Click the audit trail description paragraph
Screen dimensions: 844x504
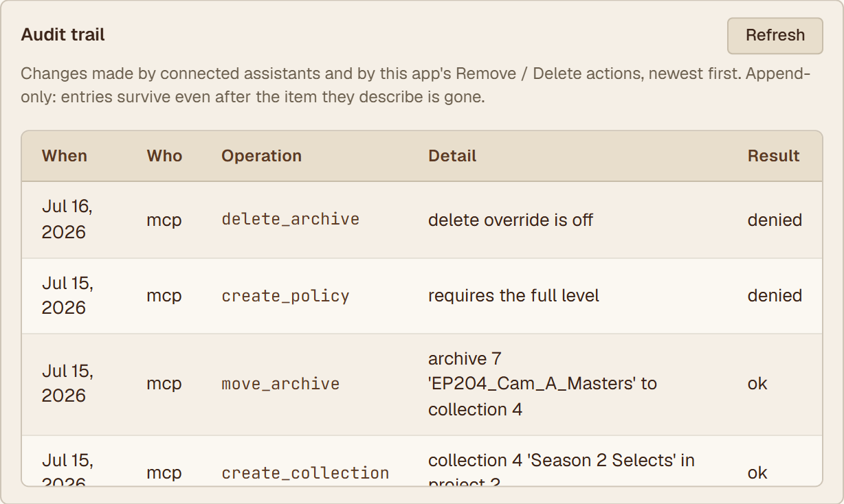pos(416,85)
